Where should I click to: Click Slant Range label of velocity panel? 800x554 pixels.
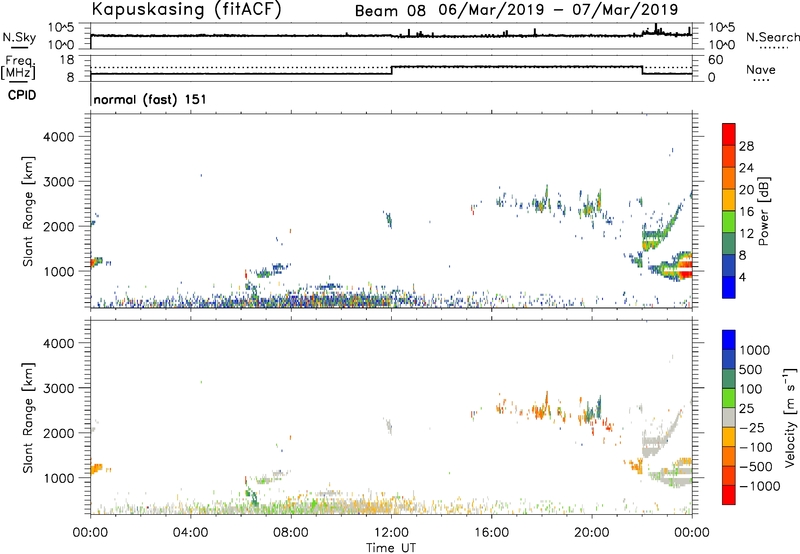click(x=28, y=417)
